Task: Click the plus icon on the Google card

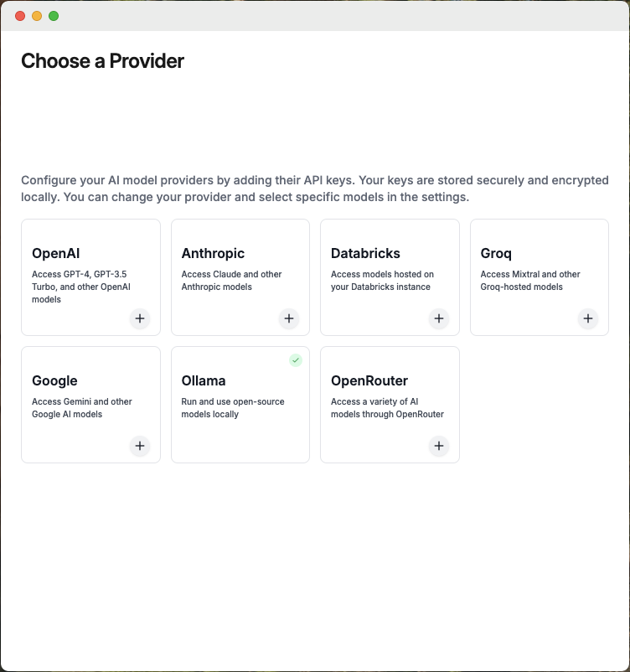Action: tap(140, 446)
